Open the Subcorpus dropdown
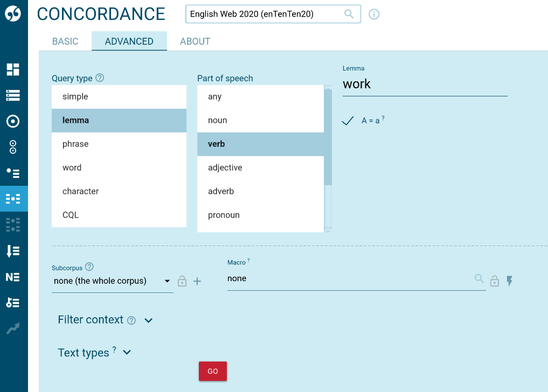 112,281
